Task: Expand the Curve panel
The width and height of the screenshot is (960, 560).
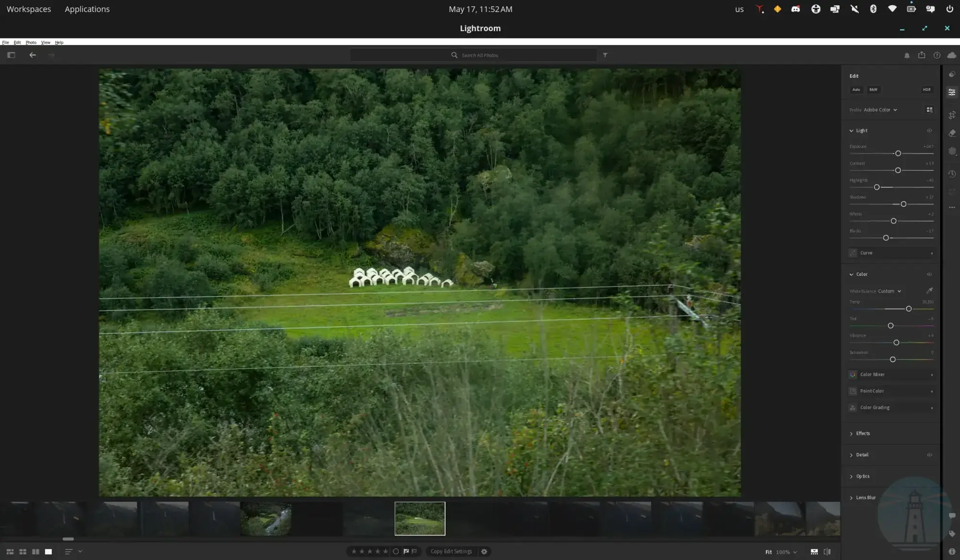Action: tap(891, 253)
